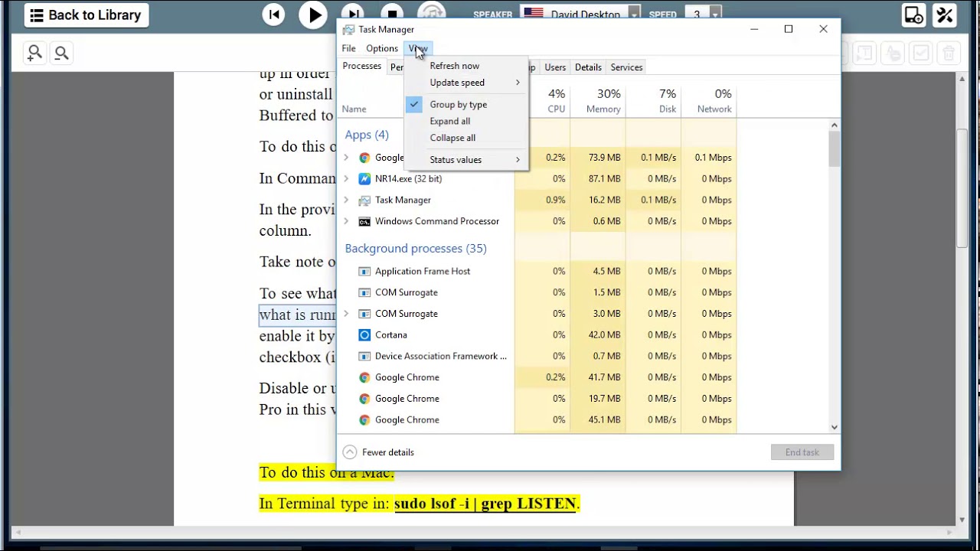Open the speaker voice dropdown

click(x=634, y=14)
